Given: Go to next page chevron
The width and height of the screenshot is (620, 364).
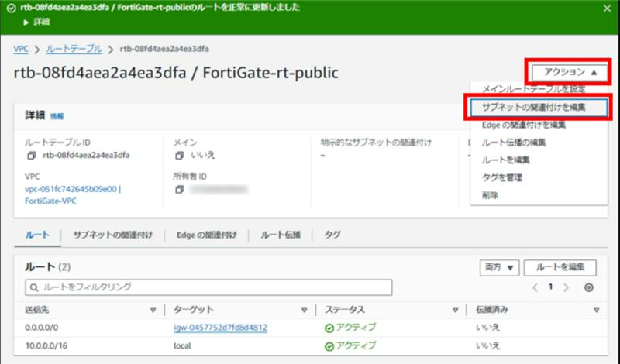Looking at the screenshot, I should pos(566,287).
